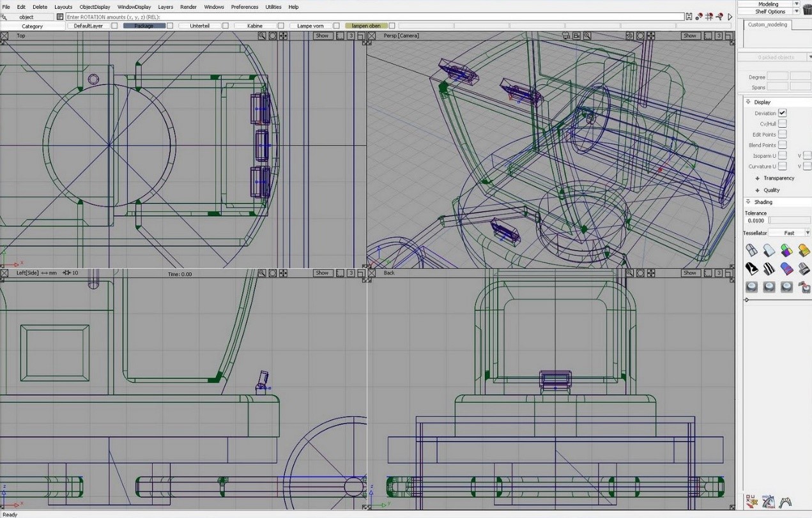Select the zebra stripe shading icon
Screen dimensions: 812x518
point(769,269)
